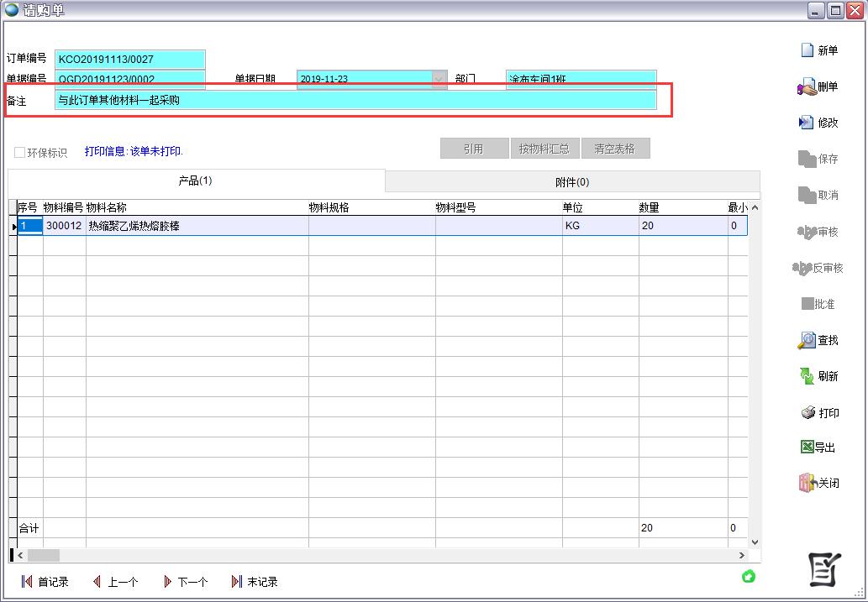
Task: Toggle the 环保标识 checkbox
Action: coord(19,153)
